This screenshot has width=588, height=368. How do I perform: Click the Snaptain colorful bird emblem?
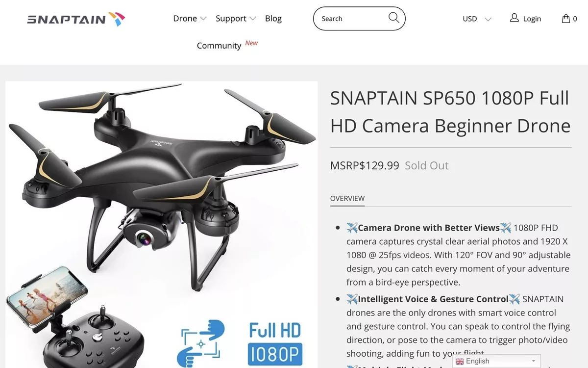pyautogui.click(x=117, y=19)
